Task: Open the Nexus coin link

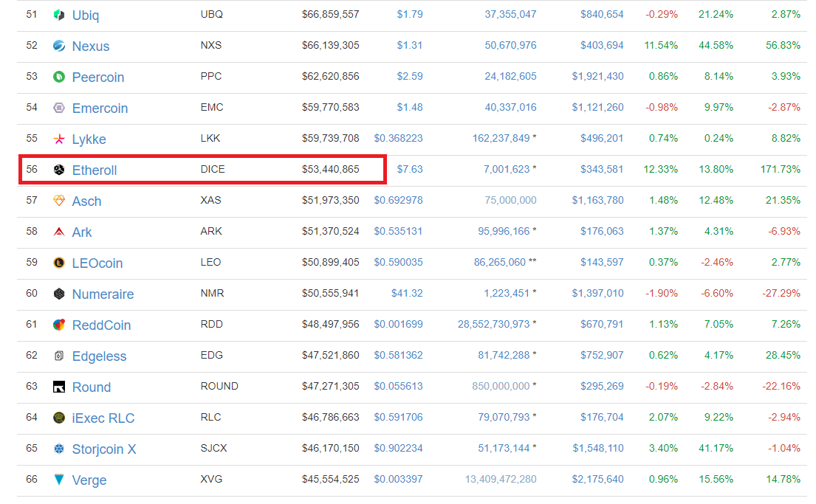Action: pos(91,46)
